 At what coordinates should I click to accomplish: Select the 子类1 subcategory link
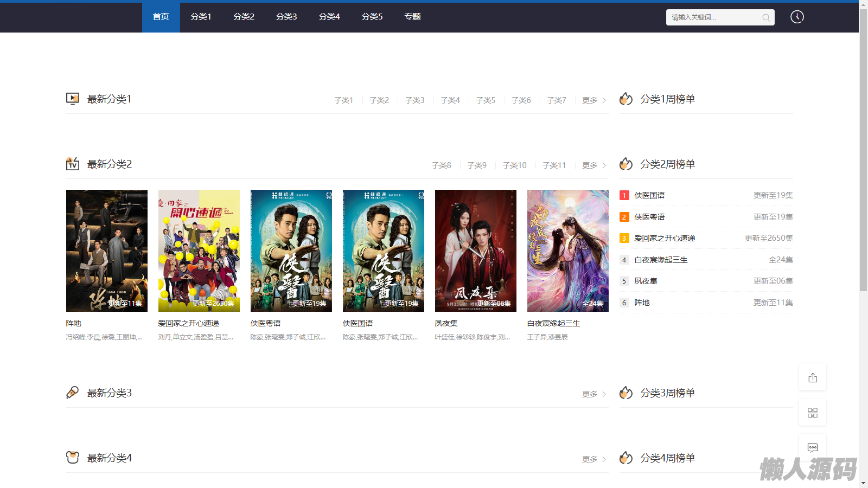tap(343, 100)
